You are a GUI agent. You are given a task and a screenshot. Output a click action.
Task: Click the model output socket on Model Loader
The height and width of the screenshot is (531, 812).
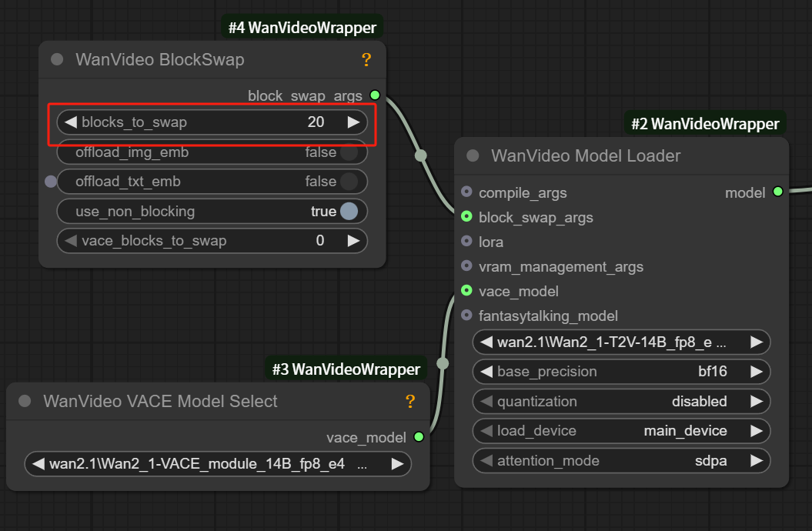click(x=778, y=192)
